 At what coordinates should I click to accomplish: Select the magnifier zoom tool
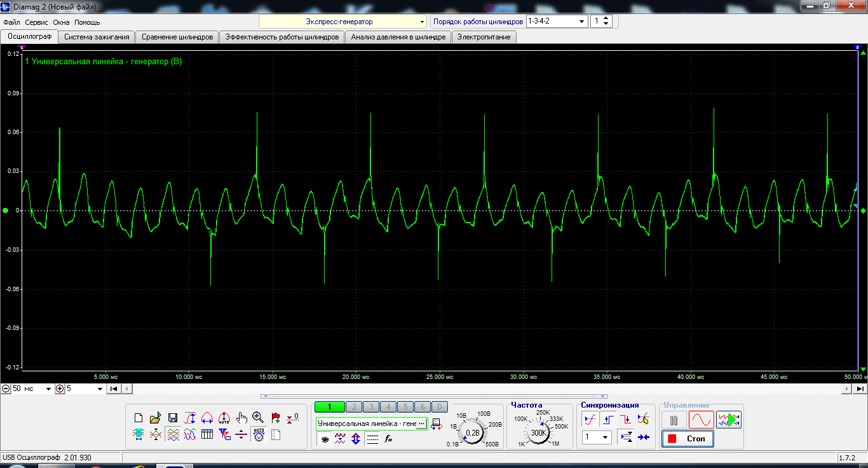click(x=258, y=418)
